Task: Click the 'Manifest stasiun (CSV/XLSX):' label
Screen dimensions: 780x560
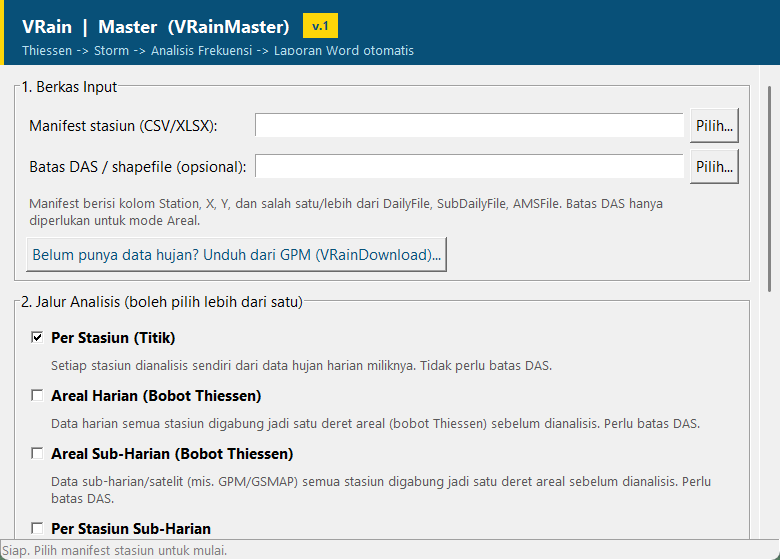Action: [x=123, y=125]
